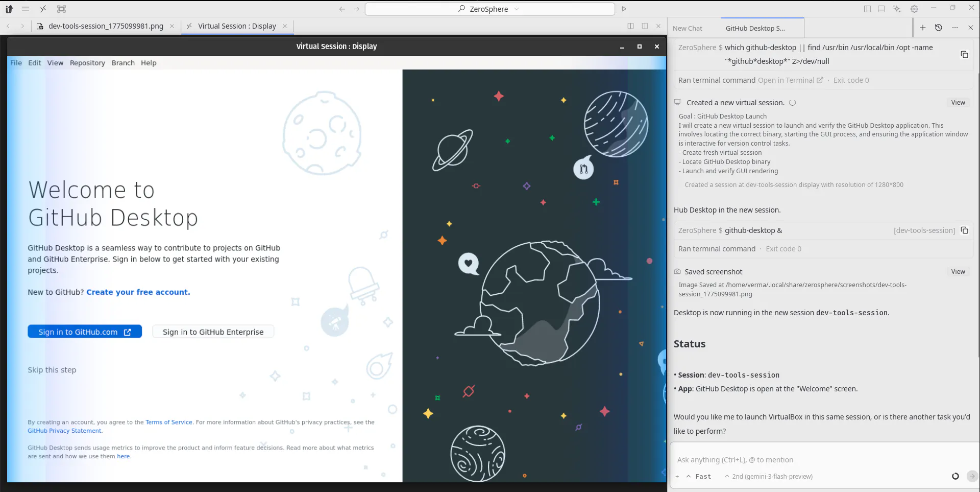Screen dimensions: 980x492
Task: Toggle the bottom panel layout icon
Action: point(881,9)
